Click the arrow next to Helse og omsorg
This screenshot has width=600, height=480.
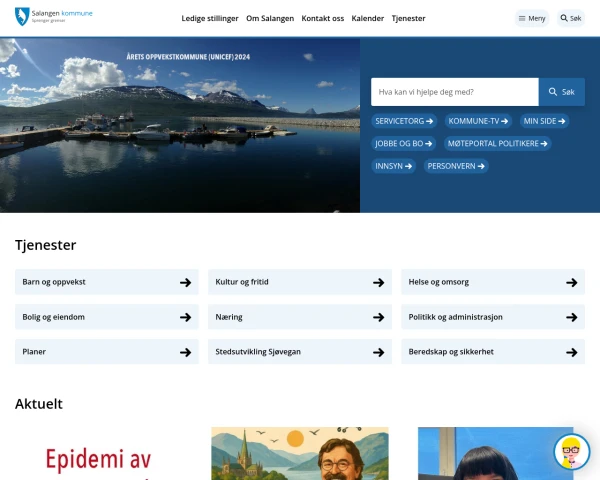571,282
